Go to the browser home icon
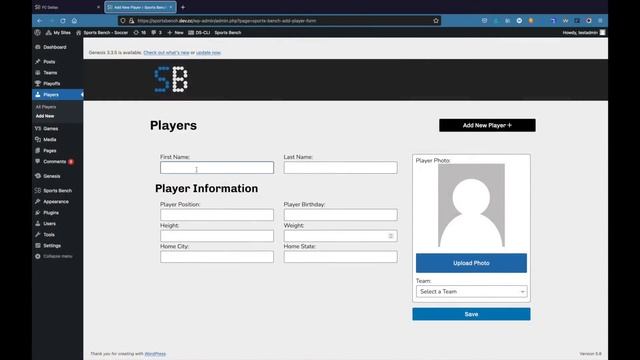 click(x=74, y=20)
